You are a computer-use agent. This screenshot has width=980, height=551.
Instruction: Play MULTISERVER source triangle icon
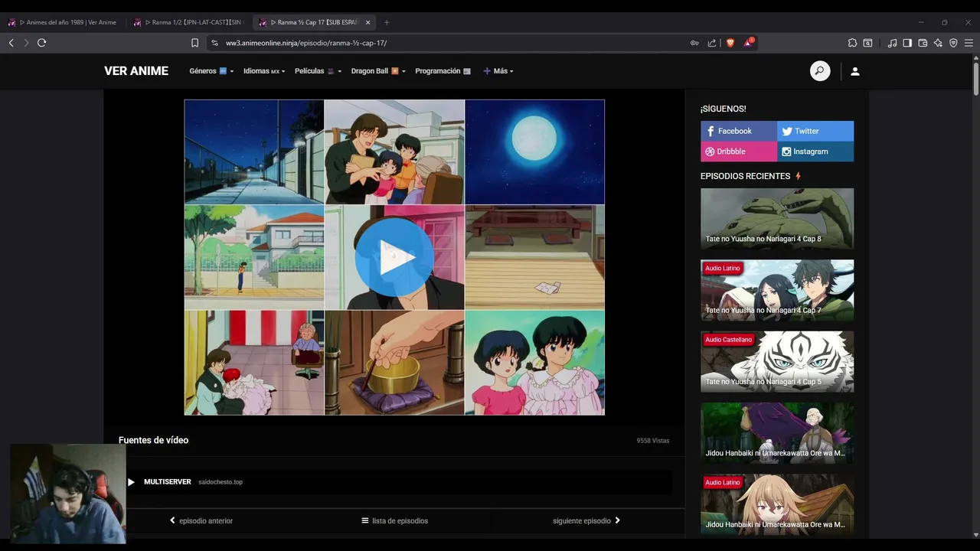(x=131, y=482)
